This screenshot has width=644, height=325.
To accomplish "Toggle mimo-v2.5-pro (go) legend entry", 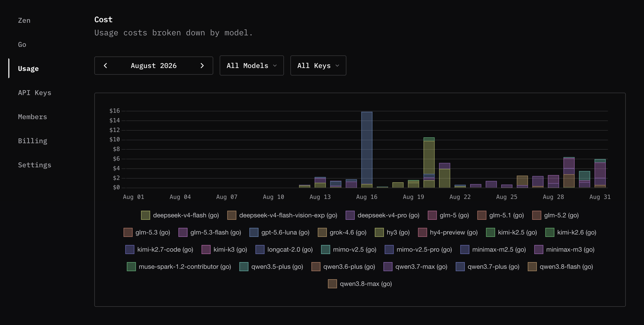I will (x=419, y=249).
